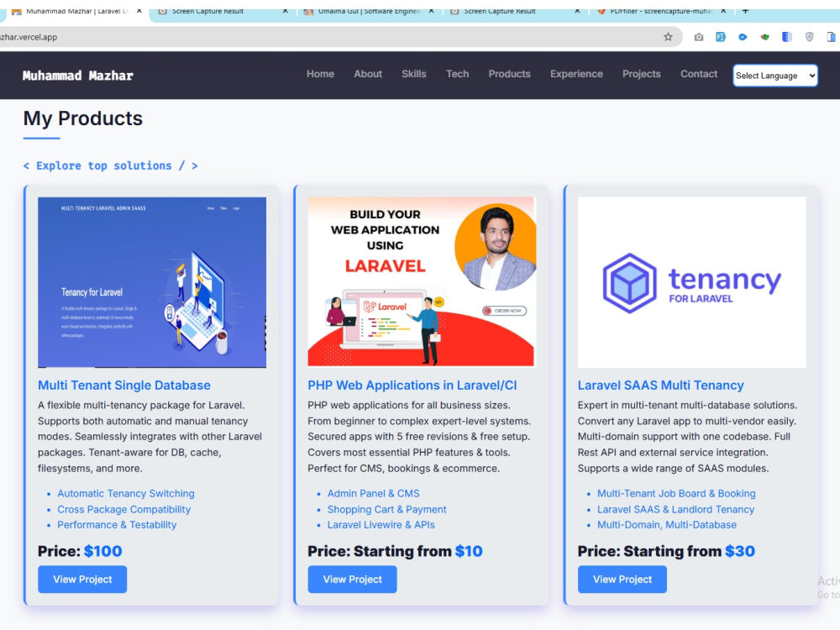
Task: Click the Explore top solutions subtitle
Action: click(110, 165)
